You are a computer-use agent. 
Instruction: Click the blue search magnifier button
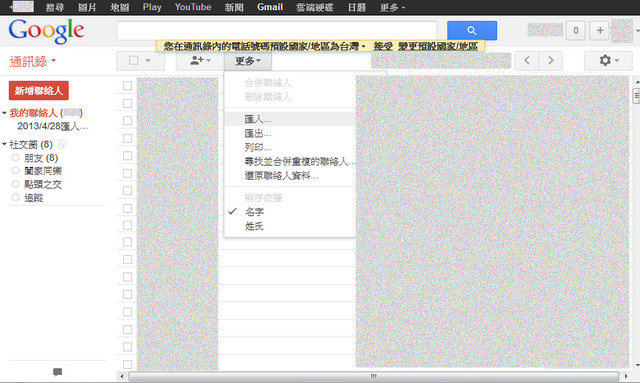[x=472, y=31]
